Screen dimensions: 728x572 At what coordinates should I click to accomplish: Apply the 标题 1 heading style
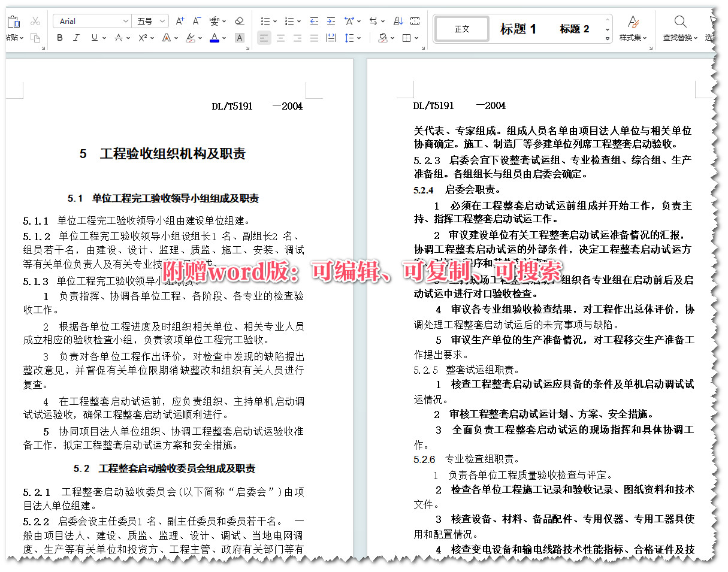click(518, 28)
